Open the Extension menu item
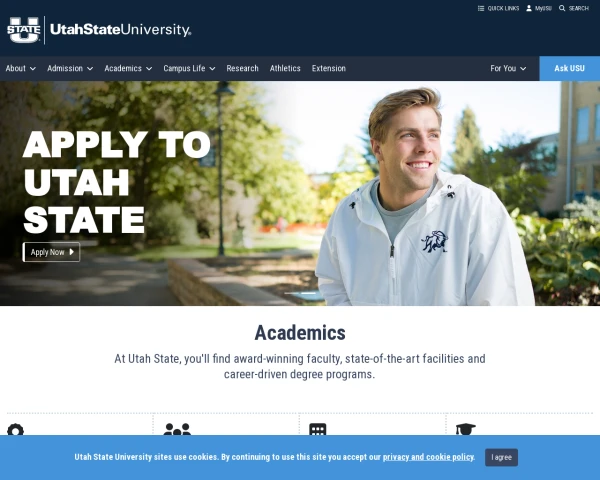600x480 pixels. tap(329, 68)
